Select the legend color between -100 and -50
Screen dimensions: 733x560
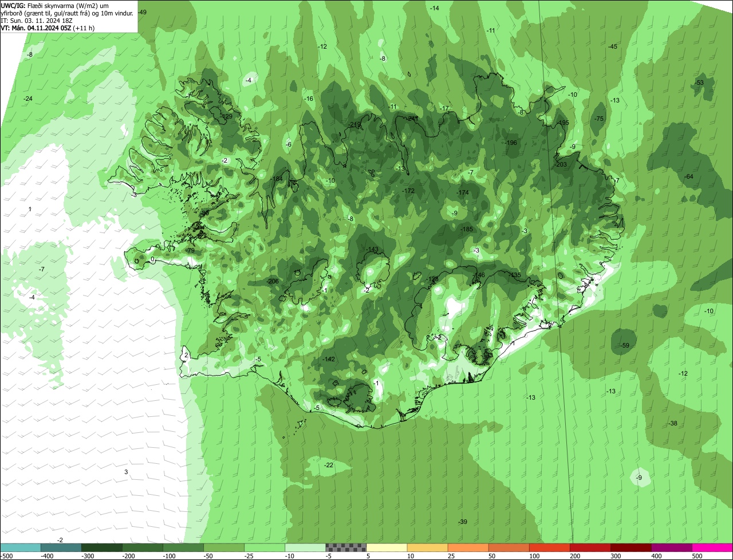183,547
